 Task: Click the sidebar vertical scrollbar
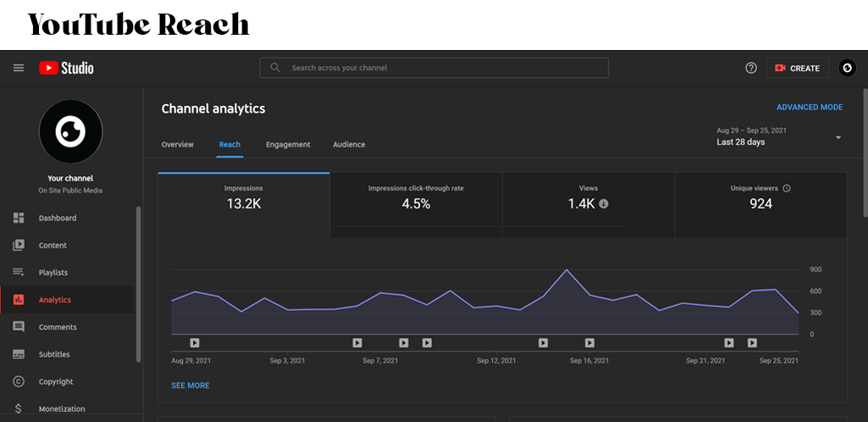point(138,285)
